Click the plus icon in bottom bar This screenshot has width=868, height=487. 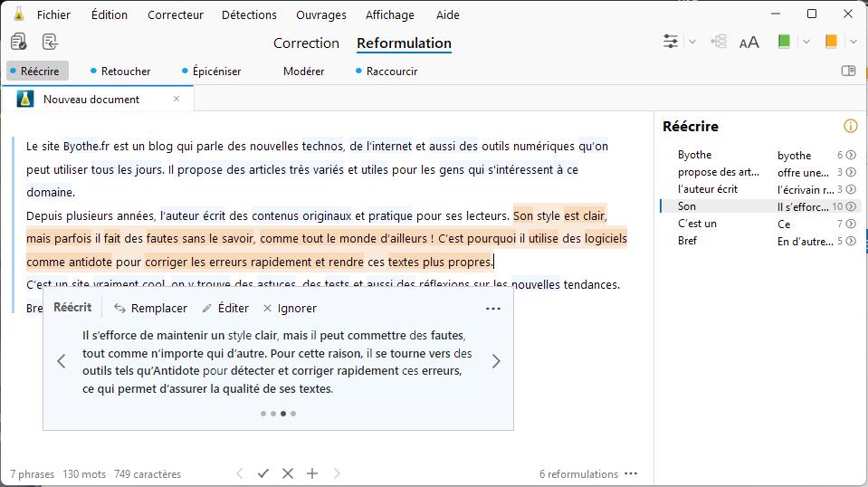[312, 473]
